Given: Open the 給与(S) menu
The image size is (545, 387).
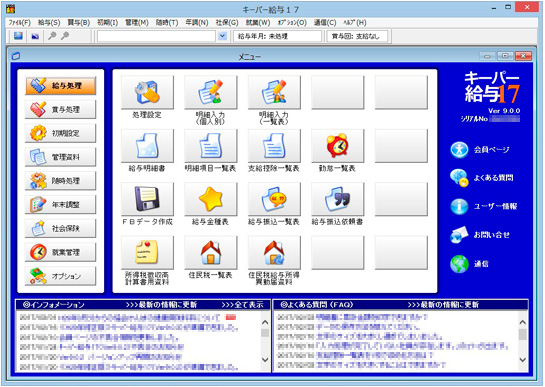Looking at the screenshot, I should click(49, 23).
